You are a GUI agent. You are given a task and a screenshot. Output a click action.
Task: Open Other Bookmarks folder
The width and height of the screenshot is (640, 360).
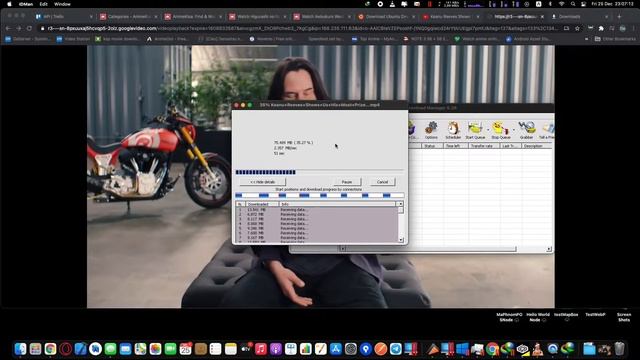pyautogui.click(x=615, y=39)
